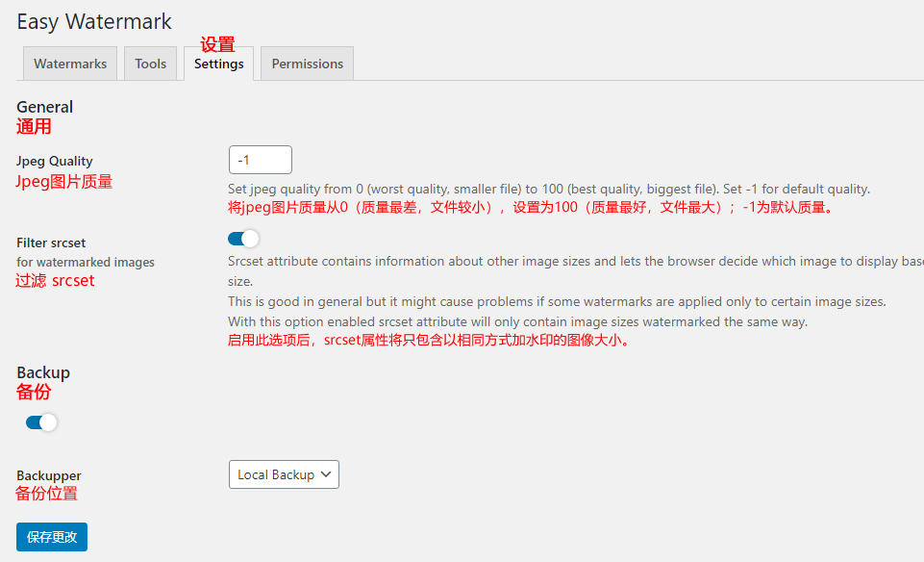Click the Jpeg Quality label
Image resolution: width=924 pixels, height=562 pixels.
pos(54,161)
